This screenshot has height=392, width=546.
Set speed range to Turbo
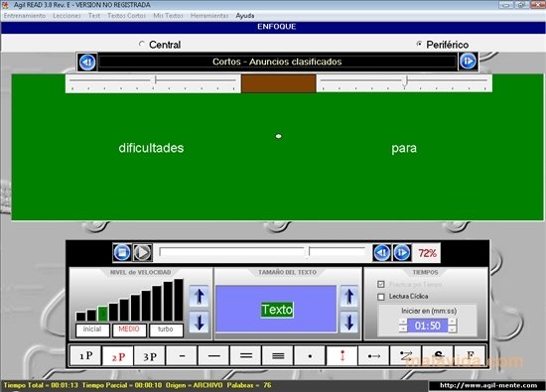[166, 329]
